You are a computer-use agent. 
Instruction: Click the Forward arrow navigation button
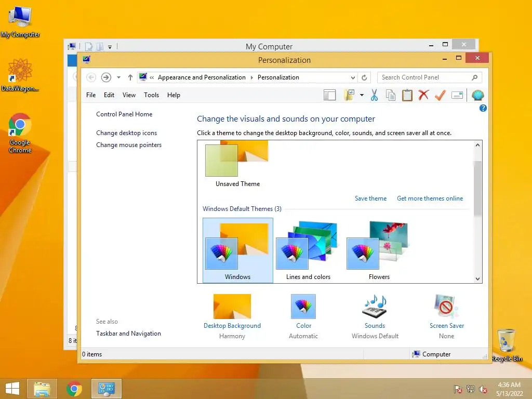click(106, 77)
